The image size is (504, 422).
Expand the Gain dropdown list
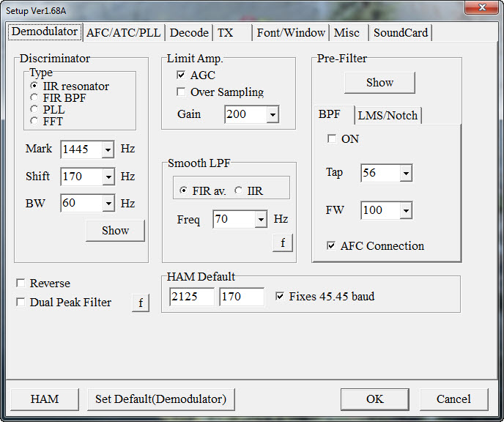(x=273, y=115)
